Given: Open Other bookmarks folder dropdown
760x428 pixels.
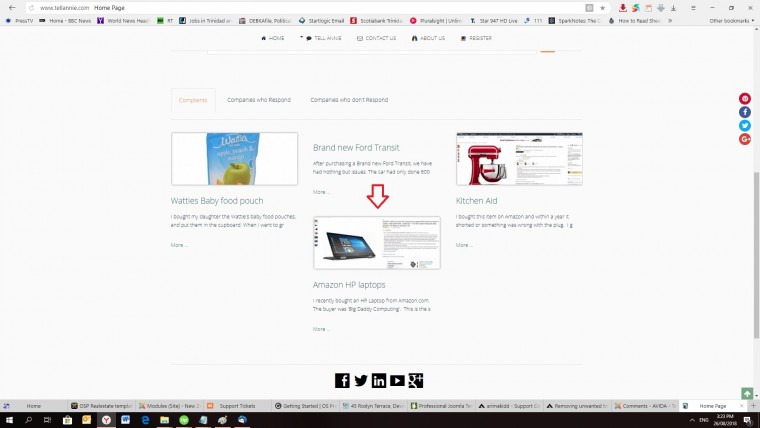Looking at the screenshot, I should coord(732,21).
